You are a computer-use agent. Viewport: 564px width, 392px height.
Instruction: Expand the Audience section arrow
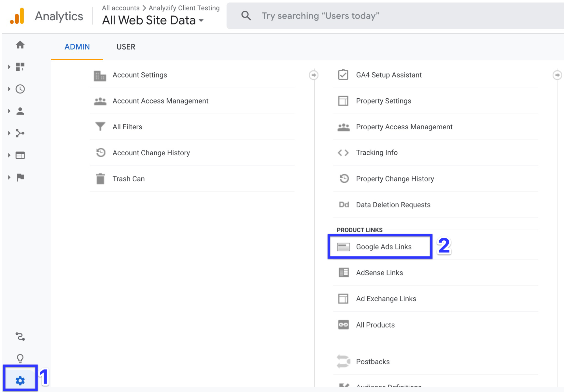click(9, 111)
